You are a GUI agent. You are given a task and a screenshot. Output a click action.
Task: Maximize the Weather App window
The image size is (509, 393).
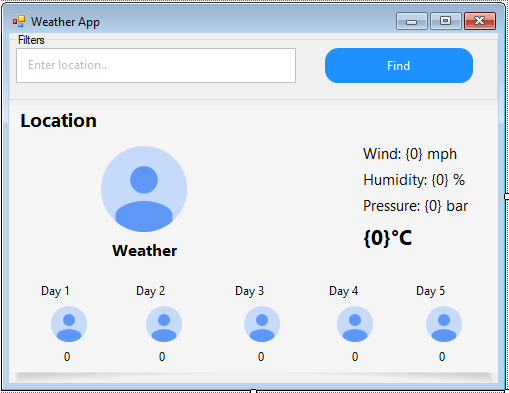point(446,21)
